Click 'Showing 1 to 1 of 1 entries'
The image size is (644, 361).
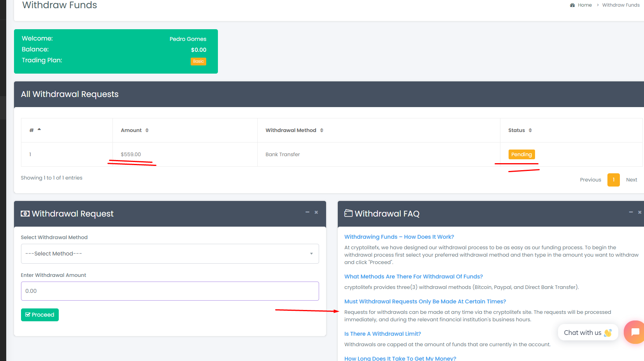tap(52, 178)
